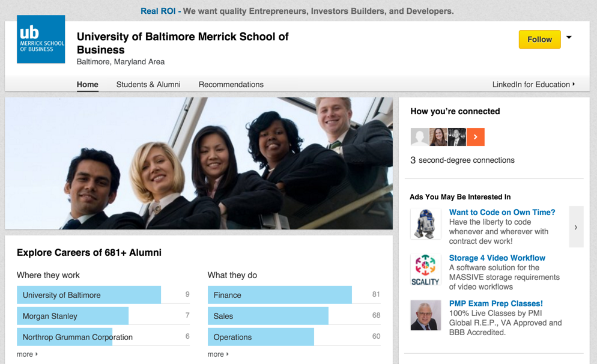Image resolution: width=597 pixels, height=364 pixels.
Task: Click the count 9 beside University of Baltimore
Action: click(x=187, y=294)
